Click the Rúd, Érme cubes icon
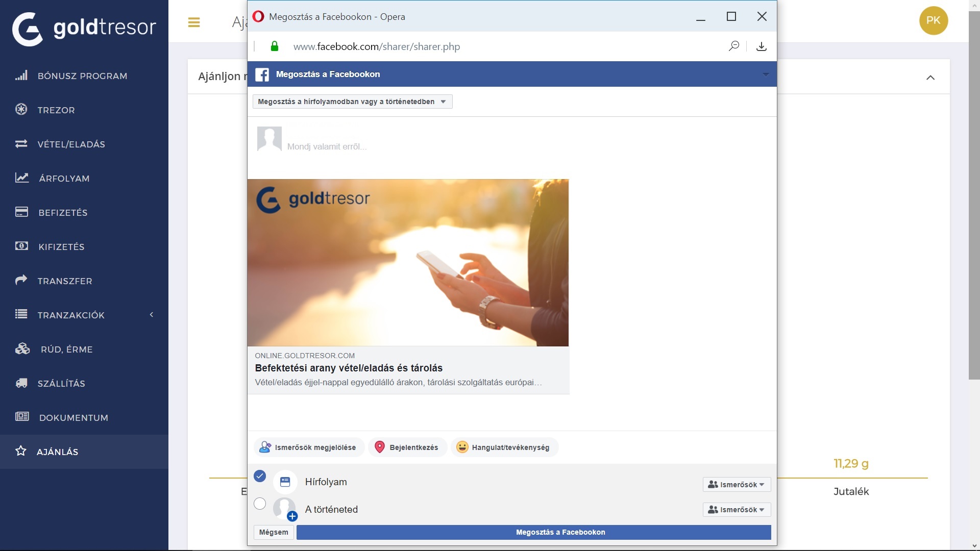 click(22, 348)
